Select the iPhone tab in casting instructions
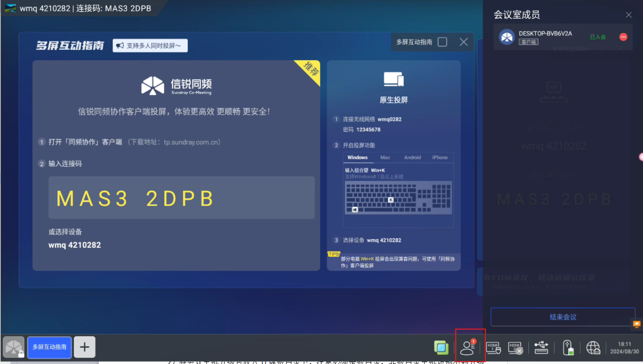Image resolution: width=643 pixels, height=364 pixels. 440,158
